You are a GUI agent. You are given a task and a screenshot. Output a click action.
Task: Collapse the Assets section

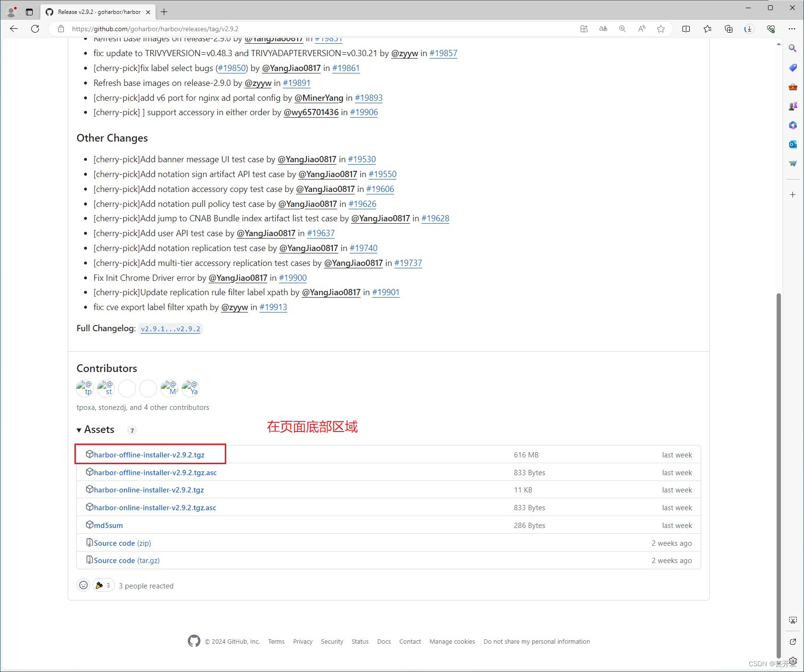point(96,430)
